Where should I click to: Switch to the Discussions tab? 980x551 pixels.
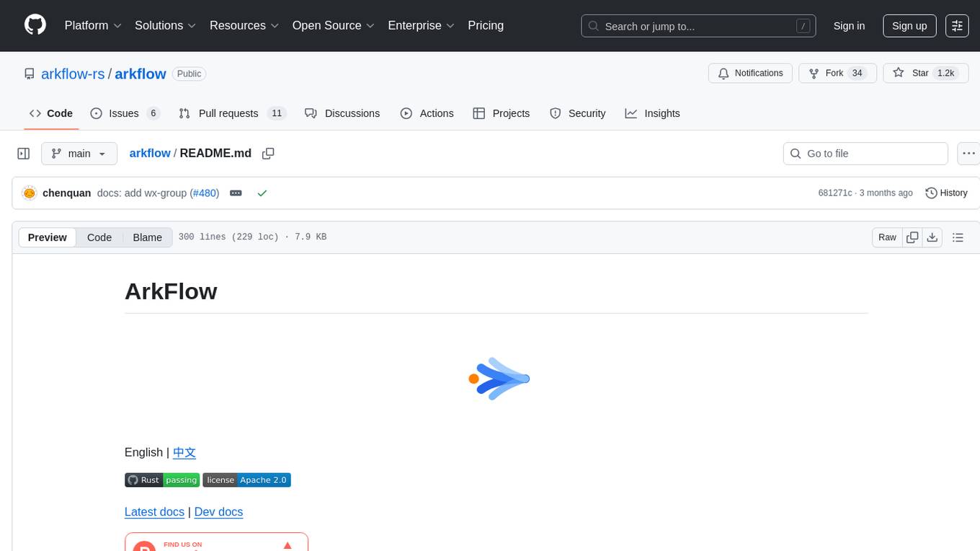coord(342,113)
